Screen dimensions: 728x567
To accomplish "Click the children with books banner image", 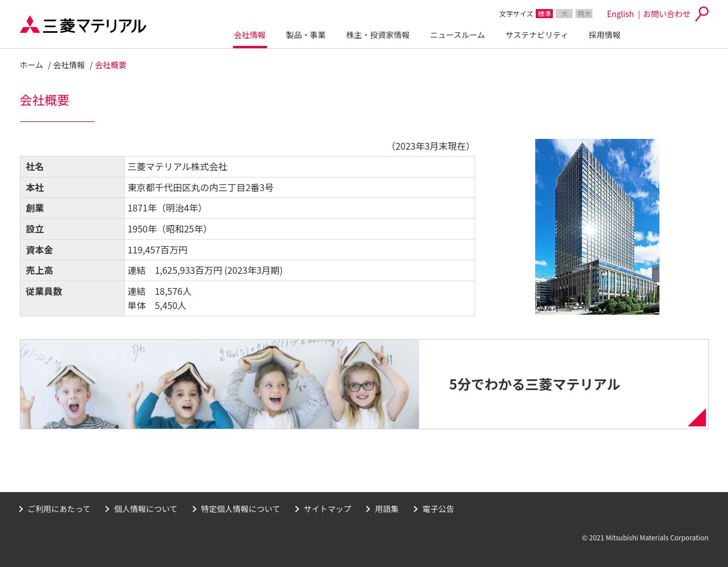I will [x=219, y=384].
